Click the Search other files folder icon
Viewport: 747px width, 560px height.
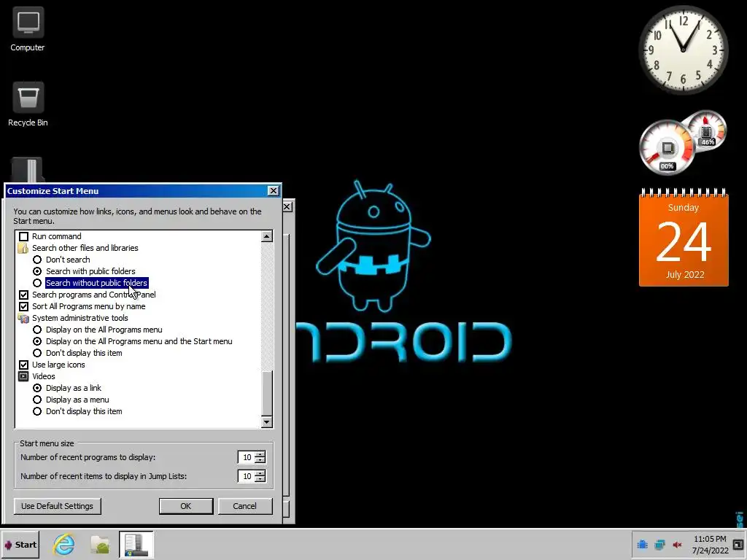point(23,248)
